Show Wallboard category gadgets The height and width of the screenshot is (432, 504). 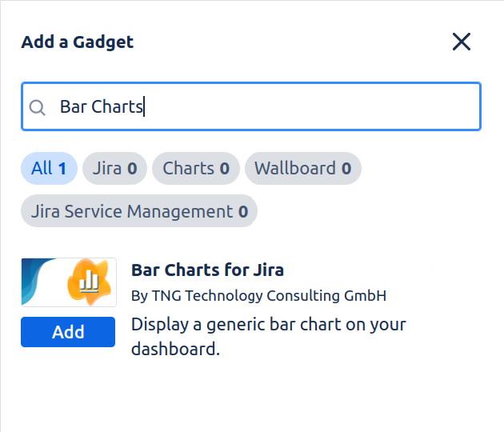302,169
